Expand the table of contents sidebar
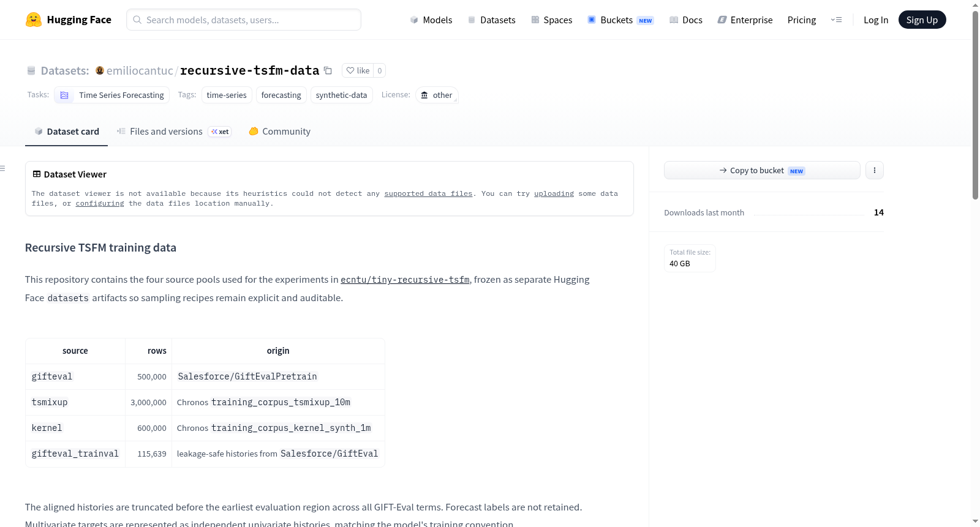The width and height of the screenshot is (980, 527). click(x=3, y=168)
